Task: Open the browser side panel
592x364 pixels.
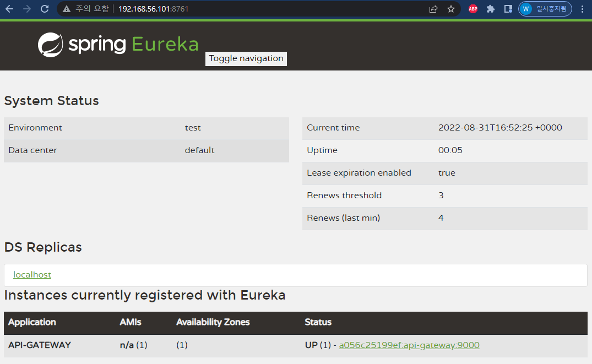Action: [x=508, y=9]
